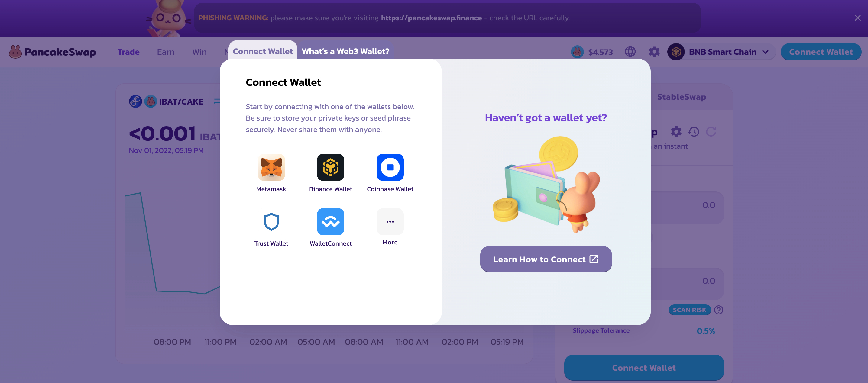Select the Metamask wallet icon
The width and height of the screenshot is (868, 383).
coord(271,167)
